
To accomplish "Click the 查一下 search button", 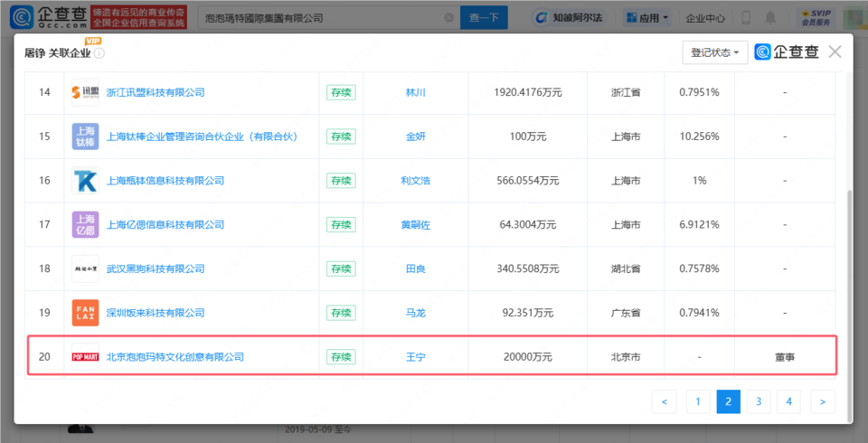I will (x=484, y=18).
